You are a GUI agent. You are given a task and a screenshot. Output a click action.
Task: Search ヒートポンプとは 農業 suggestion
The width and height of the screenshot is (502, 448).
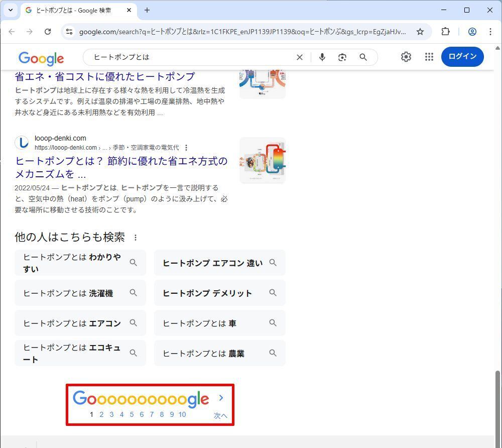(x=220, y=353)
